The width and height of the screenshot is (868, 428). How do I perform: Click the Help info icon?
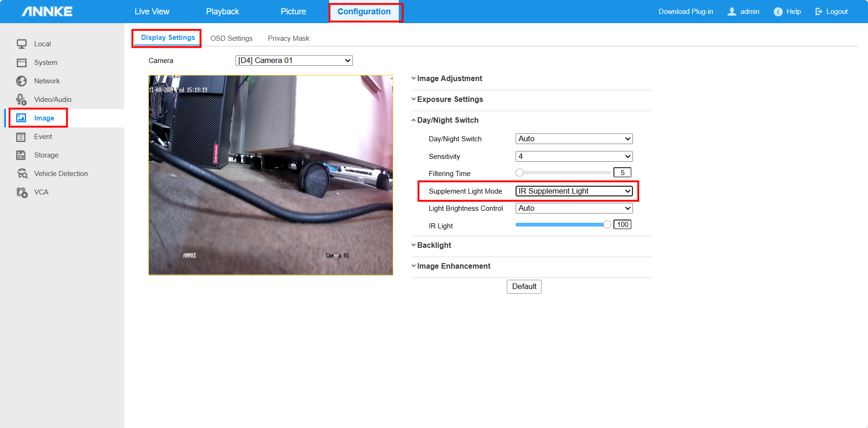pos(778,12)
